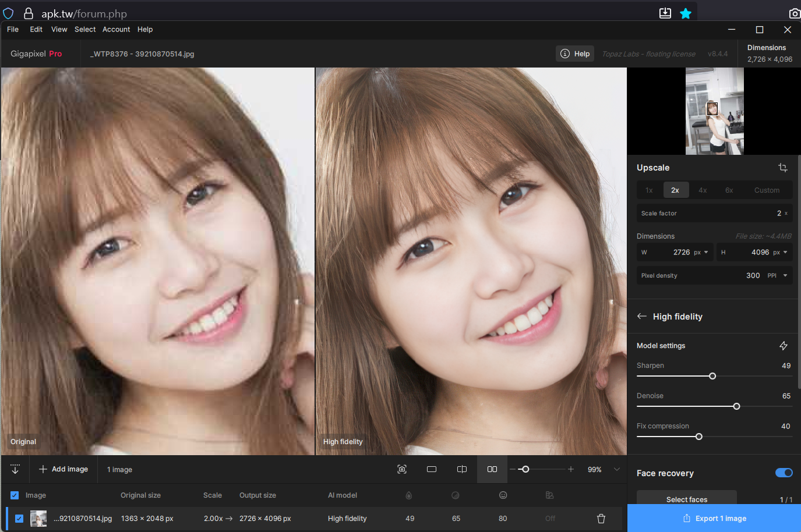Uncheck the select-all Image header checkbox
The width and height of the screenshot is (801, 532).
[15, 495]
